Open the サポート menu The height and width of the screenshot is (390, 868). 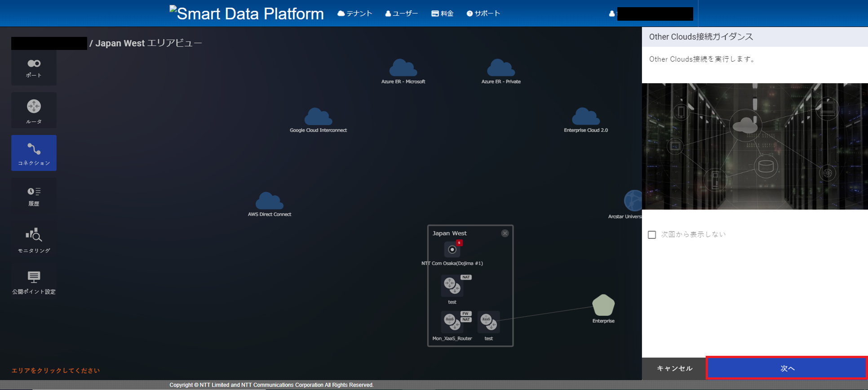pos(483,13)
